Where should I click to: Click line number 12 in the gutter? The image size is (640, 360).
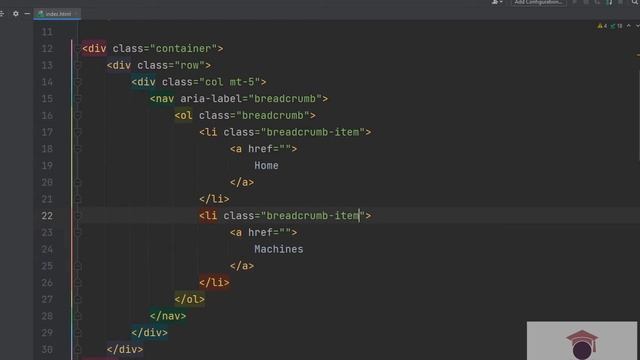click(x=47, y=49)
